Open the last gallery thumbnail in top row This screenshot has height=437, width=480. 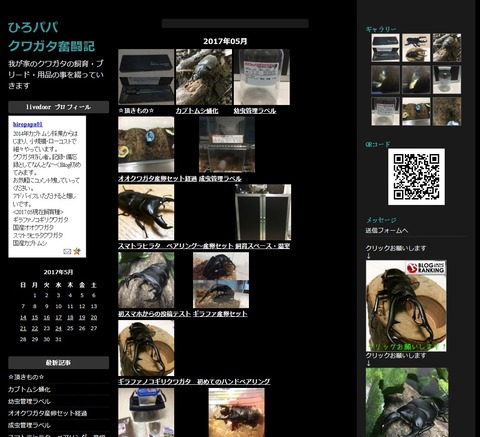(x=447, y=48)
